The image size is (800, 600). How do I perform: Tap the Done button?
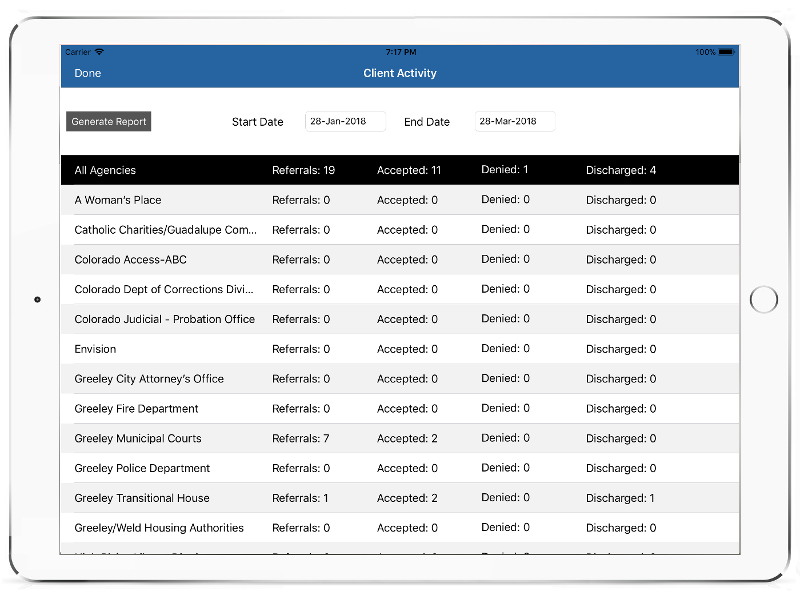pyautogui.click(x=88, y=73)
